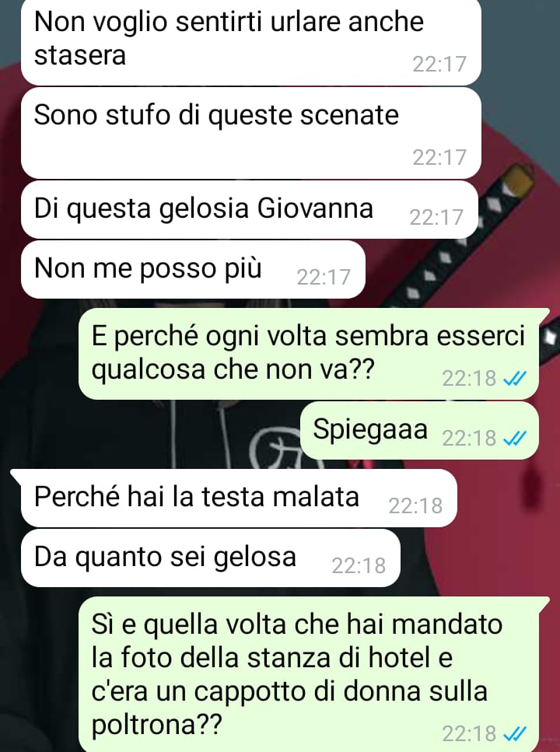Tap 22:18 timestamp beside 'Da quanto sei gelosa'
Screen dimensions: 560x752
[359, 566]
